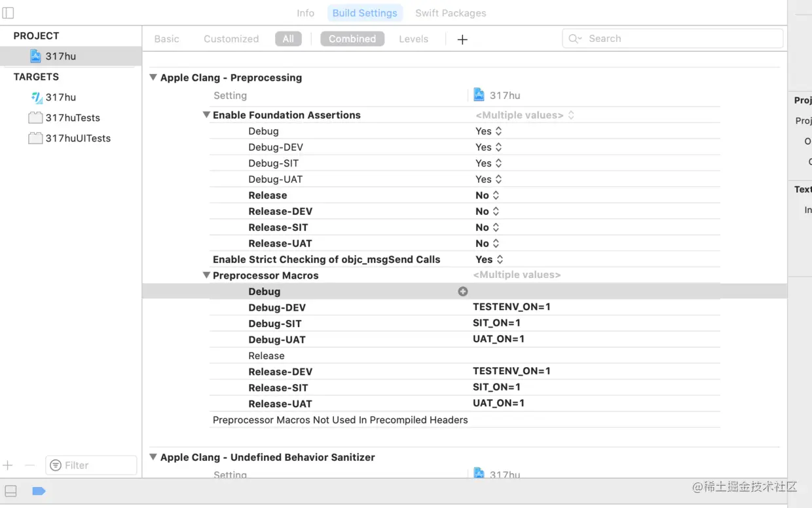Click the Setting column header under Preprocessing
Screen dimensions: 812x508
click(x=230, y=96)
